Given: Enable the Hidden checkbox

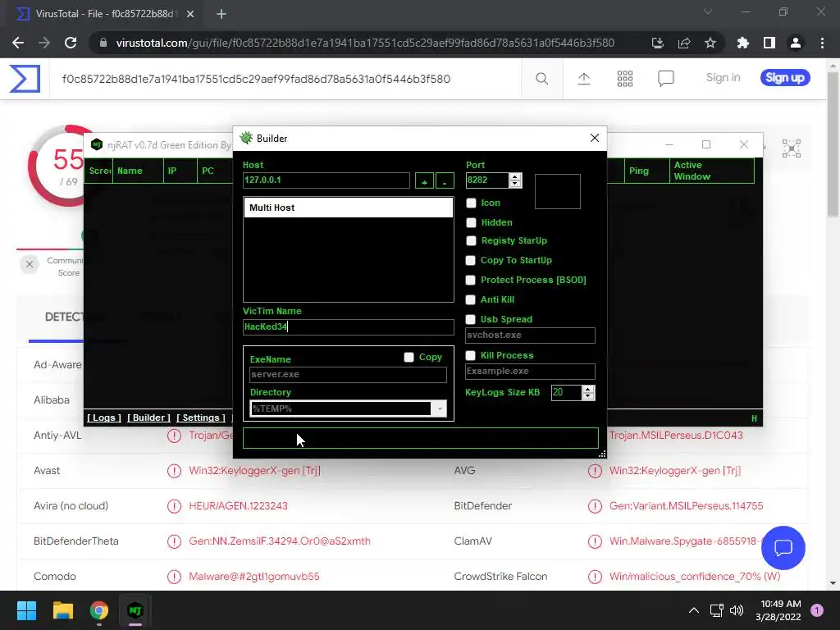Looking at the screenshot, I should pyautogui.click(x=471, y=222).
